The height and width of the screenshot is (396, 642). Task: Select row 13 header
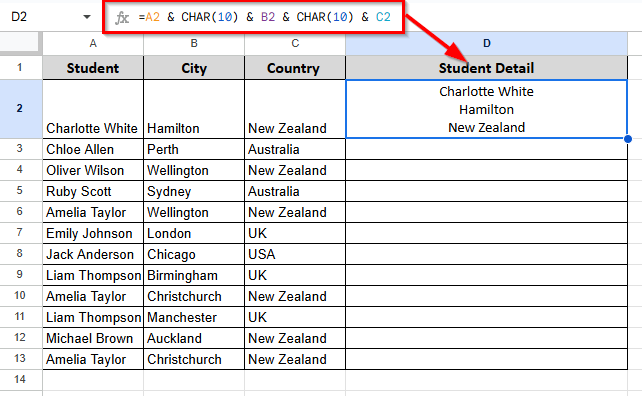[x=20, y=358]
